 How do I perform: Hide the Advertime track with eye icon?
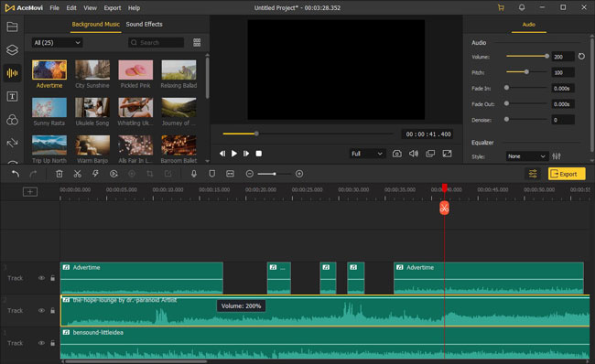tap(41, 278)
